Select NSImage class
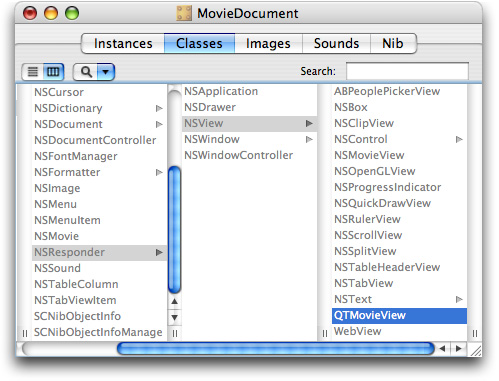This screenshot has height=381, width=499. click(x=57, y=188)
